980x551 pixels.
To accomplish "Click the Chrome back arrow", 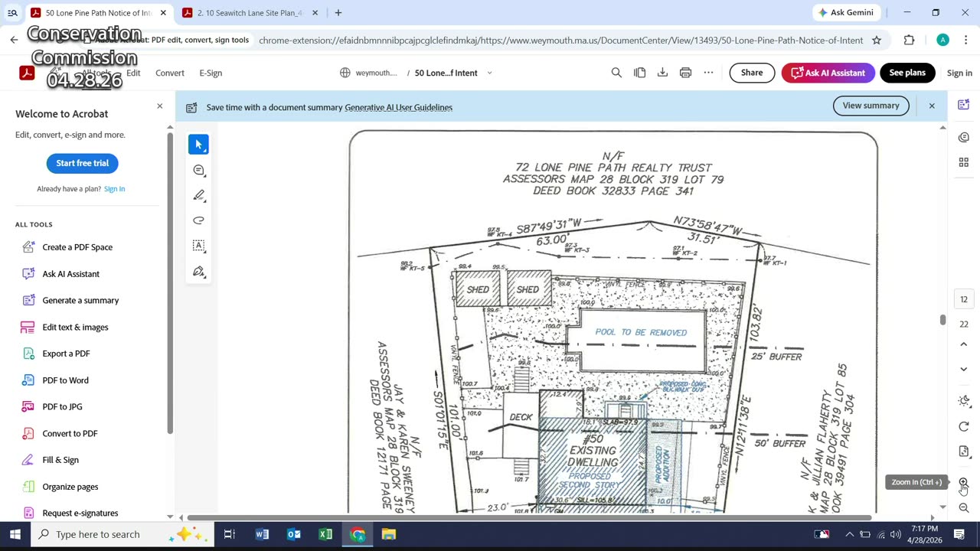I will 14,41.
